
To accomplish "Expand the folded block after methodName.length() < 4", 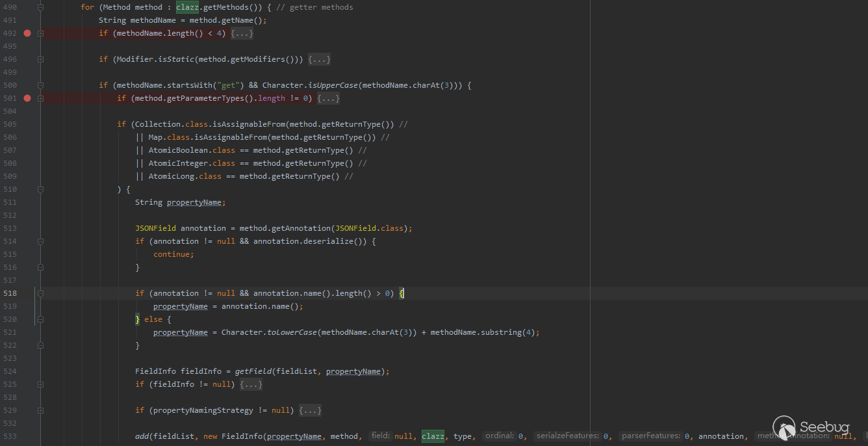I will (x=242, y=33).
